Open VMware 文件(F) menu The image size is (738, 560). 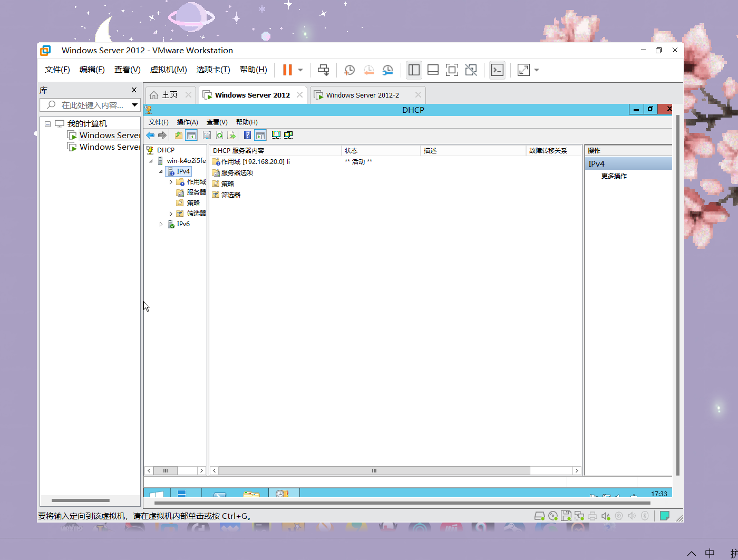pyautogui.click(x=57, y=70)
